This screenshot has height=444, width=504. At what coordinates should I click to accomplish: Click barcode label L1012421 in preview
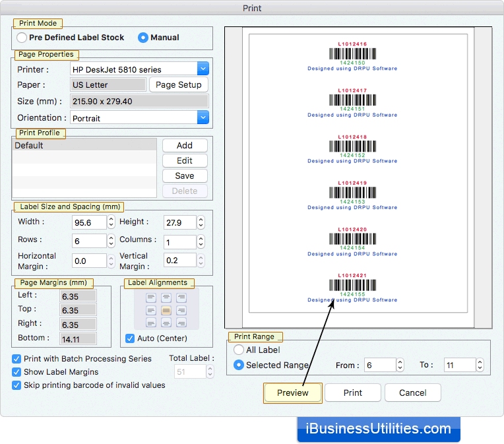[352, 288]
